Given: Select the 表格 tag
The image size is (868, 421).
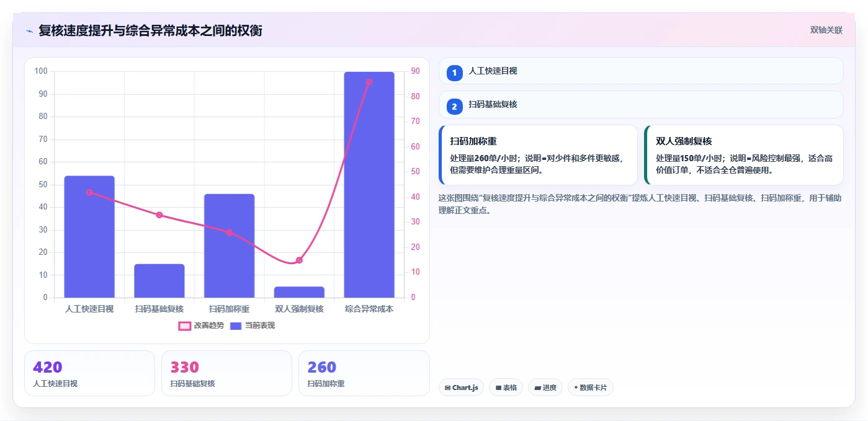Looking at the screenshot, I should [x=506, y=388].
